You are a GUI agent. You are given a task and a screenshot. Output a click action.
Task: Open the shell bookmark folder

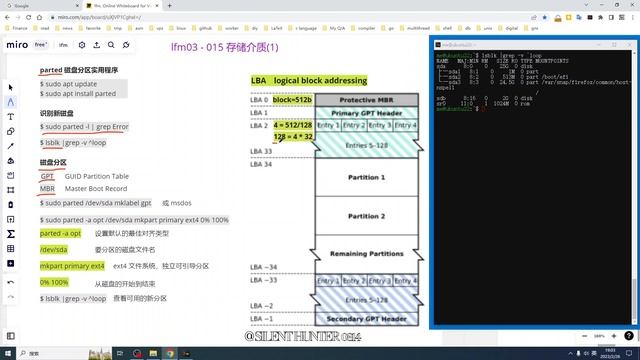tap(443, 28)
